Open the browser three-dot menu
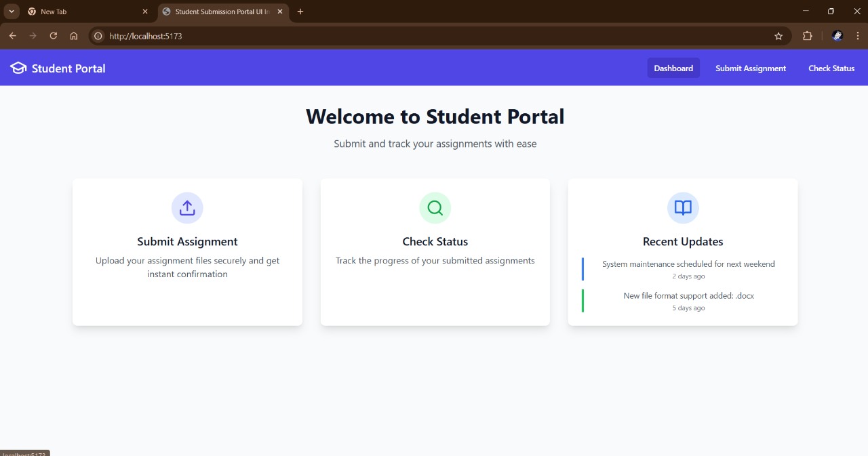The height and width of the screenshot is (456, 868). (858, 36)
